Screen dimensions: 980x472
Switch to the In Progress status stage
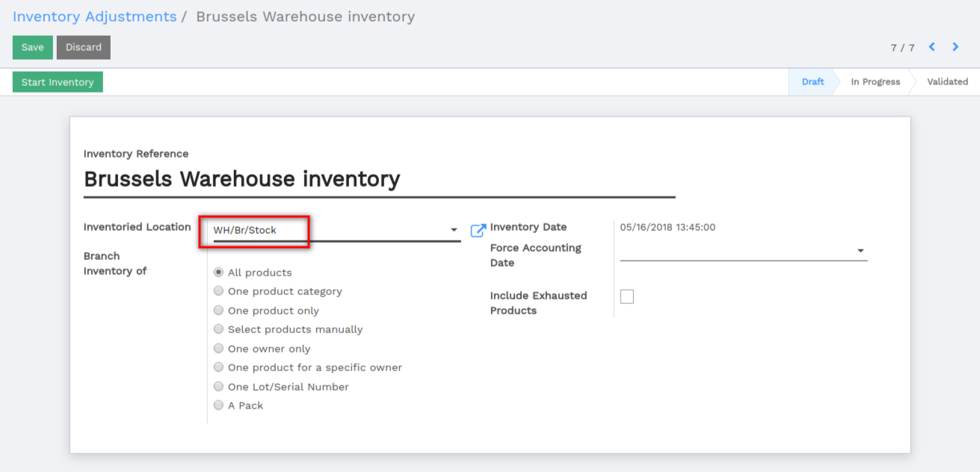tap(875, 82)
